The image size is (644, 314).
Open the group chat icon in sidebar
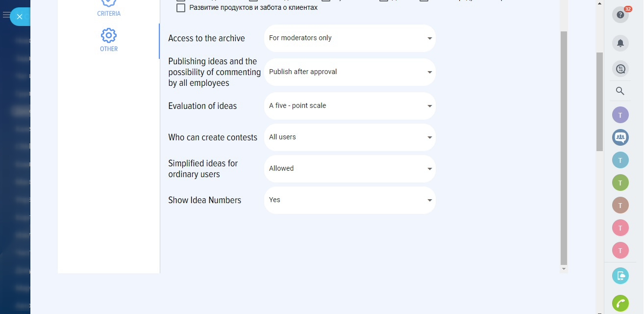tap(620, 137)
